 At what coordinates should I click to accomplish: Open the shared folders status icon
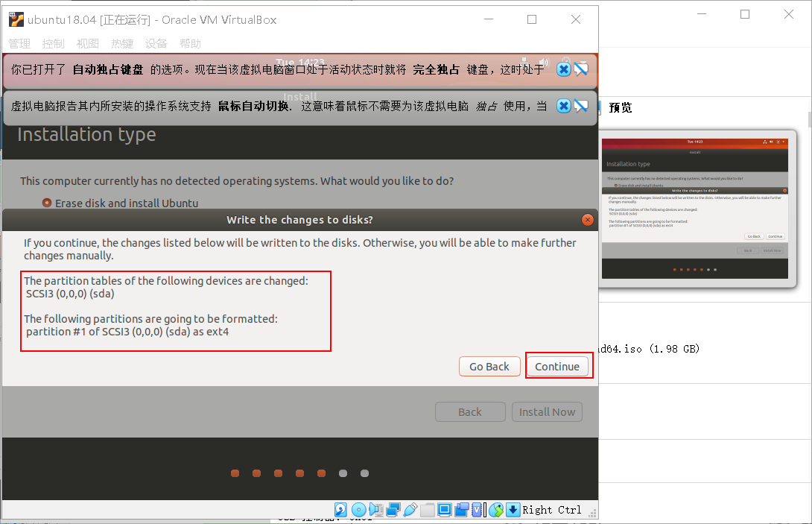pos(428,510)
